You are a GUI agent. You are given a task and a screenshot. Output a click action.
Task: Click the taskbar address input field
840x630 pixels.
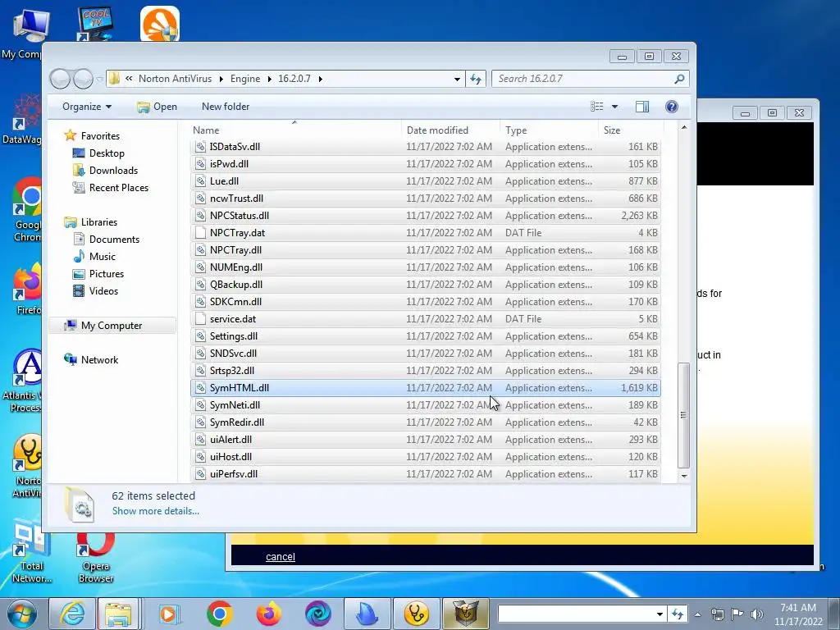pos(577,614)
